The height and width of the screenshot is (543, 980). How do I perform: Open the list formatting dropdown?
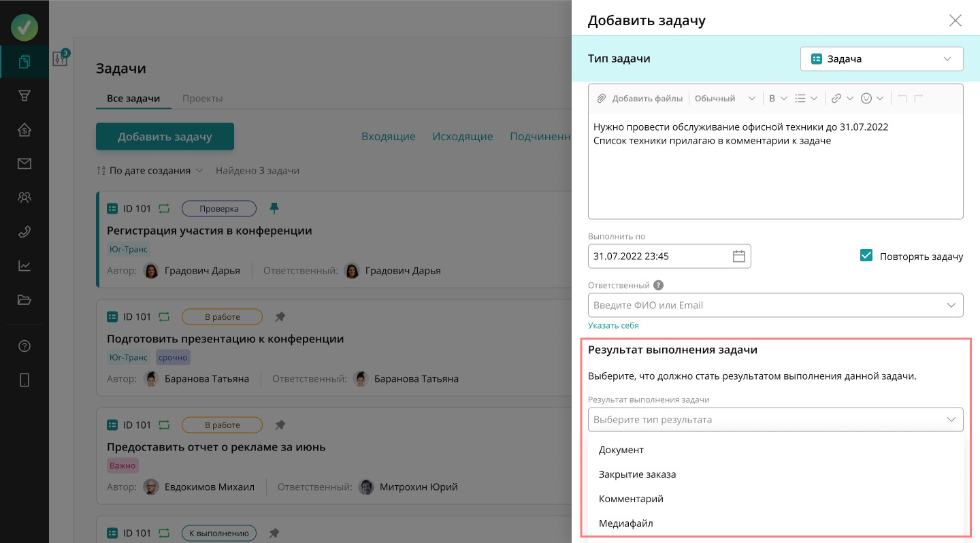pyautogui.click(x=806, y=98)
